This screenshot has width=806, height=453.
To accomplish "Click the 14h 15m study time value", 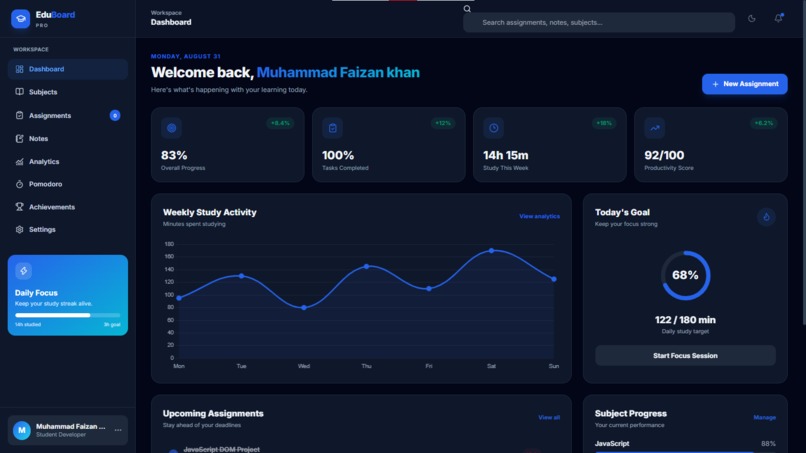I will pos(506,155).
